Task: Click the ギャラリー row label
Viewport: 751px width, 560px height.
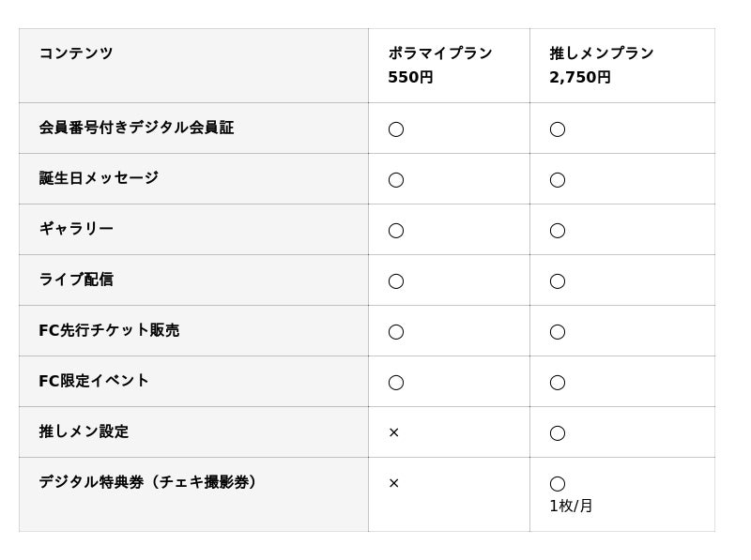Action: (76, 229)
